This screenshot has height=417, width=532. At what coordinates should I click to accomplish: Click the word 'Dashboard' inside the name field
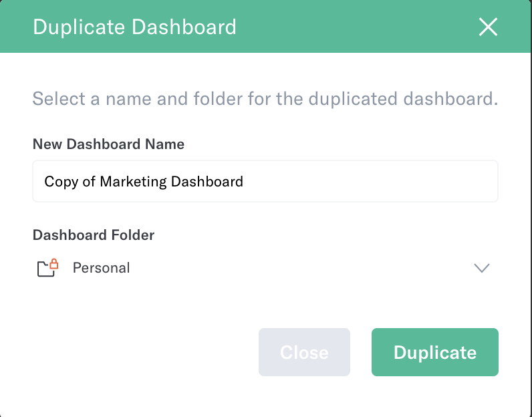pos(207,182)
